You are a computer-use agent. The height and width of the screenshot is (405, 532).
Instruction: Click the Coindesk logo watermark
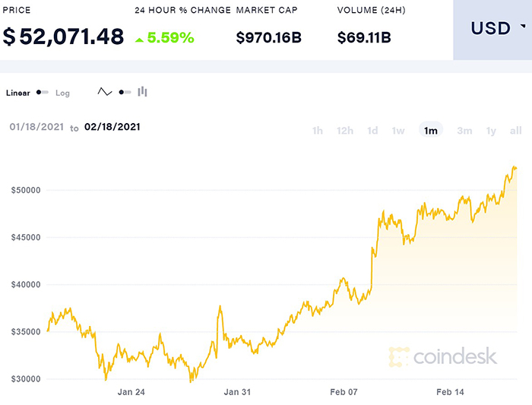[442, 356]
